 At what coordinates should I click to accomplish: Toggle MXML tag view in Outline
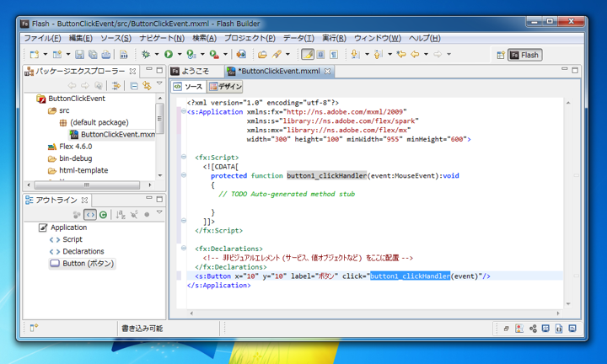(x=90, y=215)
